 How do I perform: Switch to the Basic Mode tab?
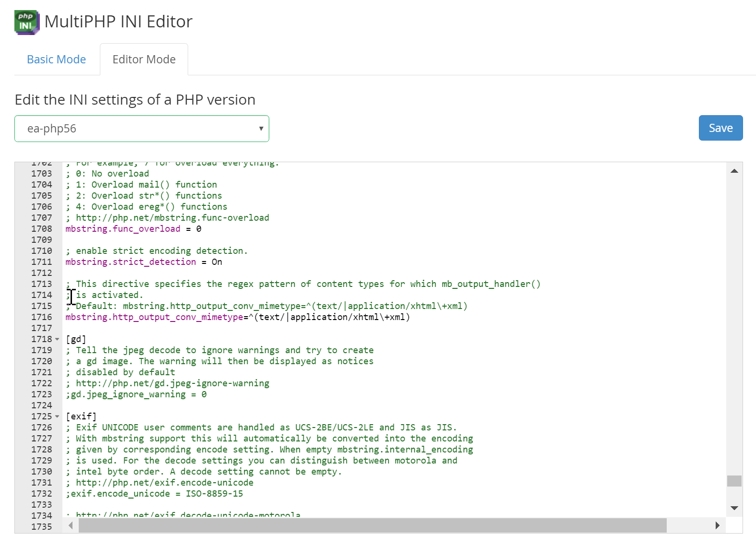[56, 59]
